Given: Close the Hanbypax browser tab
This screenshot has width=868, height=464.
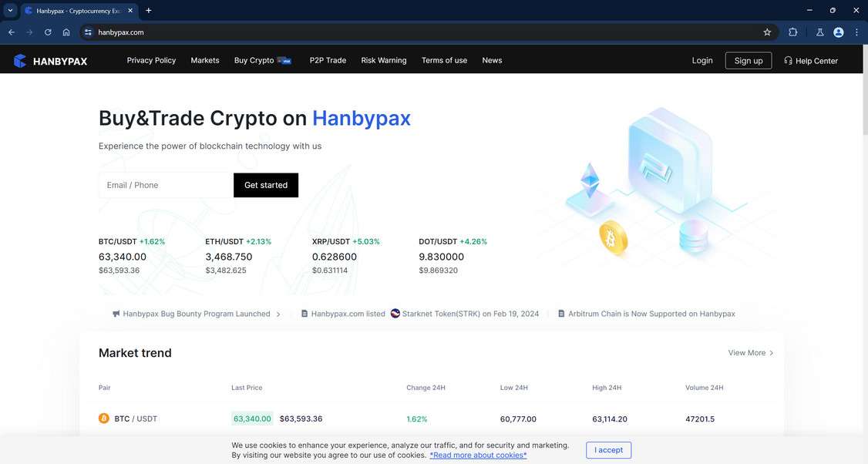Looking at the screenshot, I should tap(130, 11).
